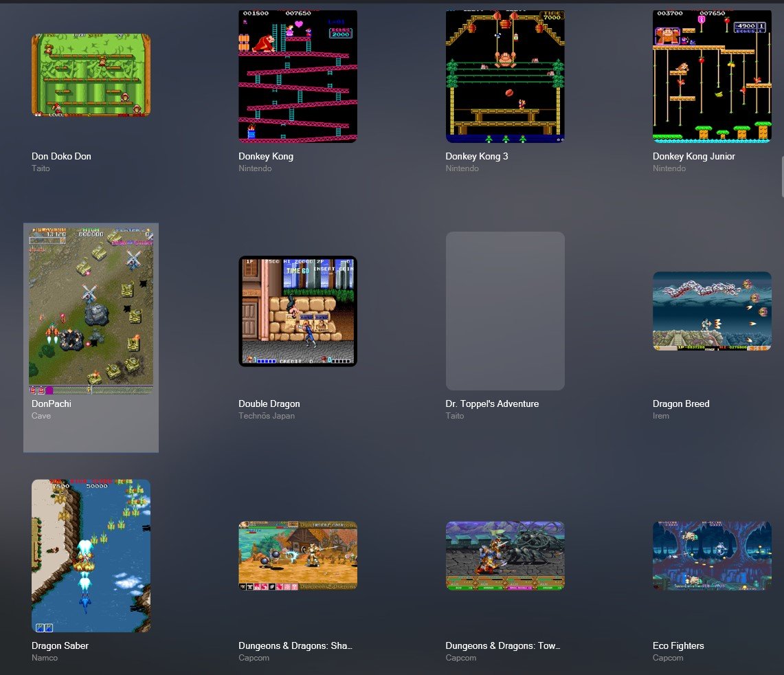This screenshot has height=675, width=784.
Task: Click the Donkey Kong Junior thumbnail
Action: pyautogui.click(x=712, y=76)
